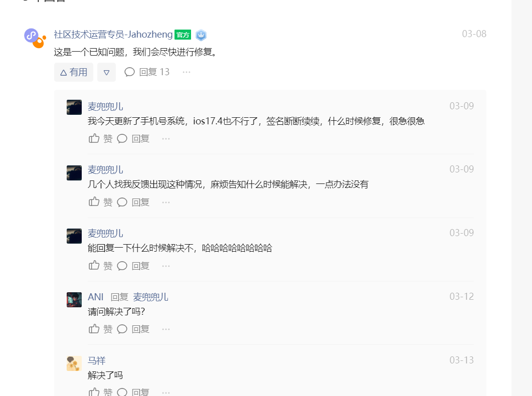Open more options on ios17.4 comment

(166, 139)
